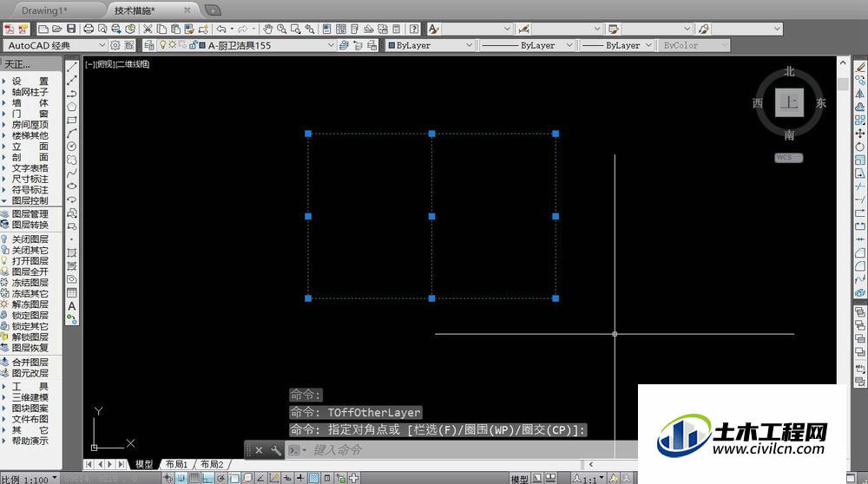This screenshot has width=868, height=484.
Task: Click the top-center blue grip of rectangle
Action: [x=431, y=134]
